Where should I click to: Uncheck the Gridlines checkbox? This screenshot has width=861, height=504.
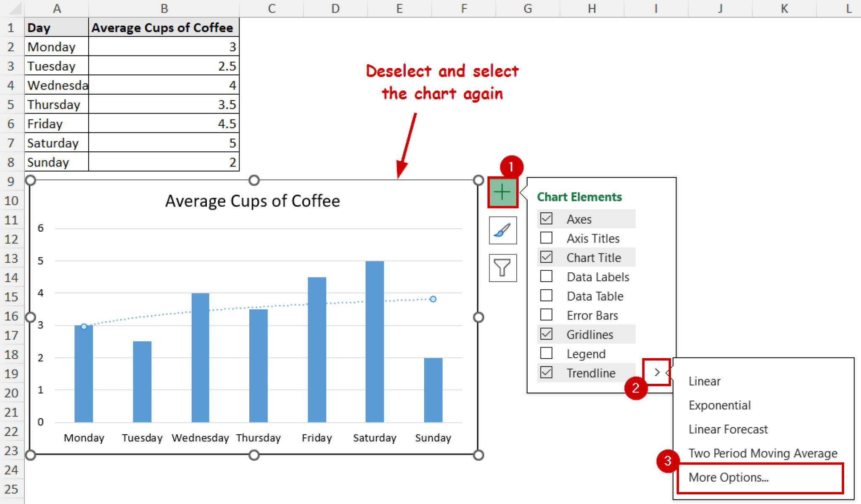tap(546, 334)
